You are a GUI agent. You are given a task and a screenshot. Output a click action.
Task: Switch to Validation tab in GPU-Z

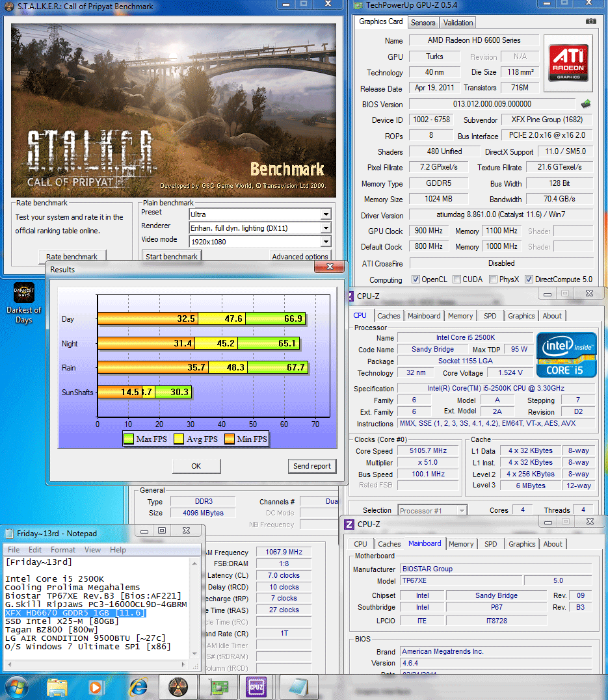pos(458,22)
